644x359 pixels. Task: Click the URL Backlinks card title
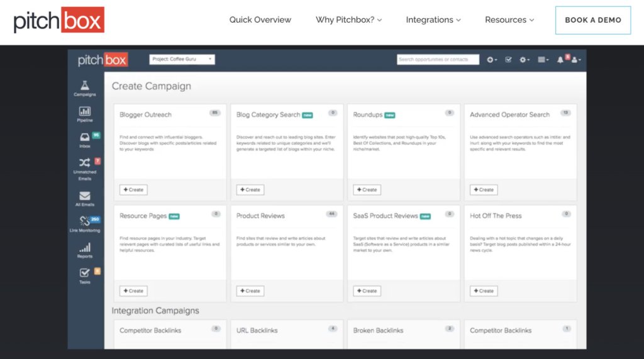click(x=257, y=330)
